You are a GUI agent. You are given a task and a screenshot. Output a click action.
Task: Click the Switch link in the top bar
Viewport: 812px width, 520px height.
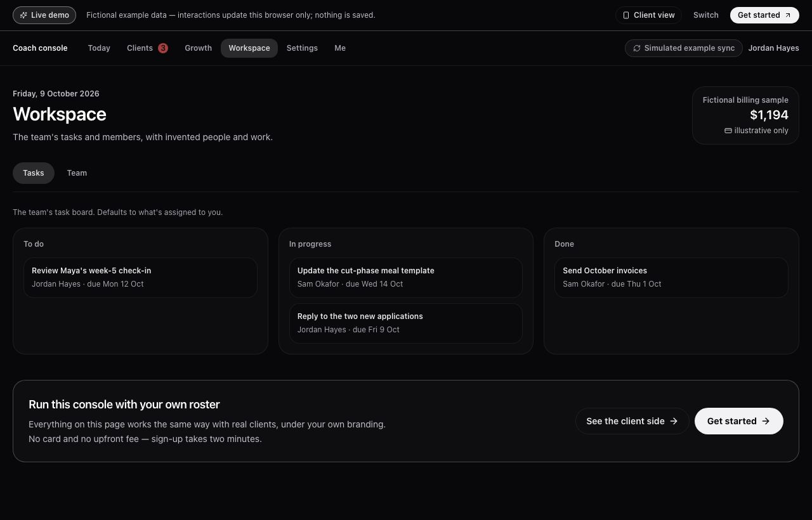(706, 15)
